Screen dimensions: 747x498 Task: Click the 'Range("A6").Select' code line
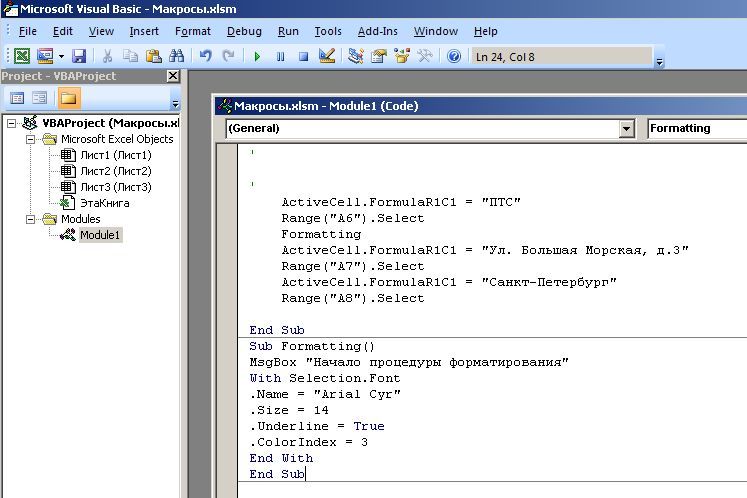353,218
